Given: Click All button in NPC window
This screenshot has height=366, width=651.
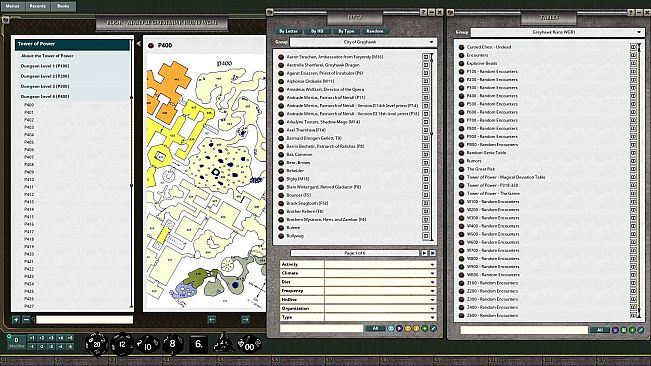Looking at the screenshot, I should coord(375,328).
